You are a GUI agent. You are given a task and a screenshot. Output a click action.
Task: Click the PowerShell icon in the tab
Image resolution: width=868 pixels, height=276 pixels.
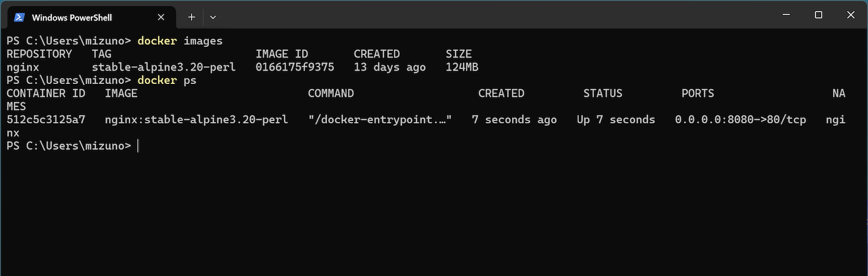[x=19, y=17]
